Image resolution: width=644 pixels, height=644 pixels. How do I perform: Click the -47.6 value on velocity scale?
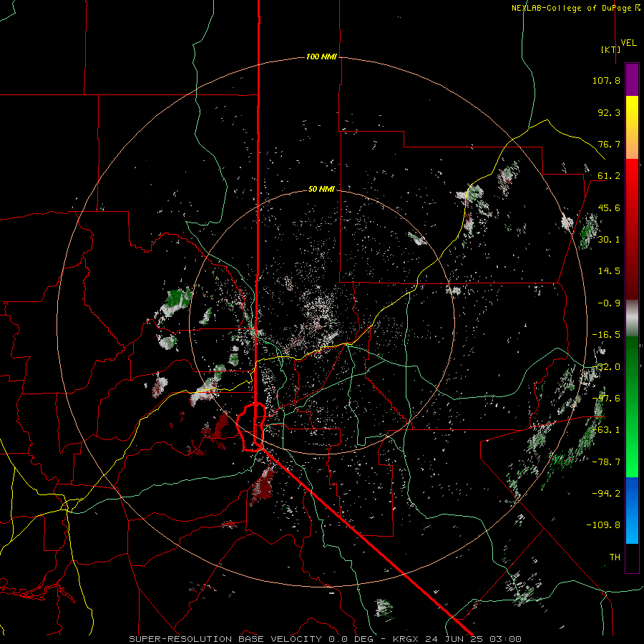pos(606,399)
